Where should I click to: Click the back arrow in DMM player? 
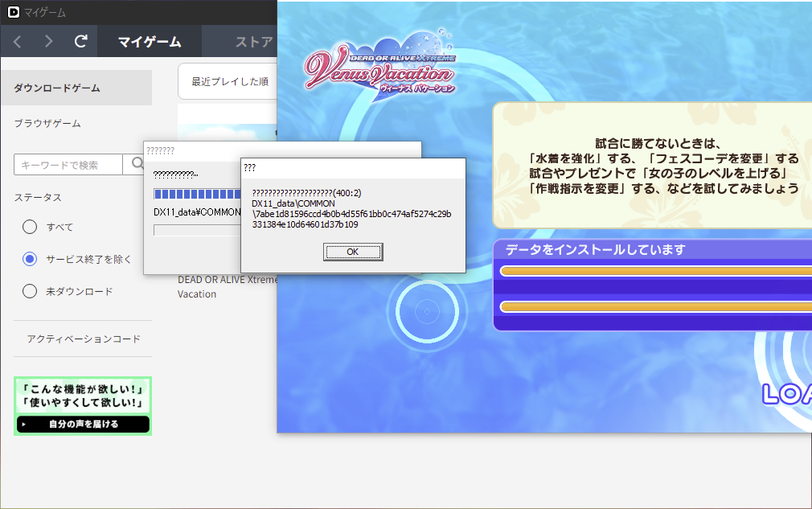(x=17, y=42)
